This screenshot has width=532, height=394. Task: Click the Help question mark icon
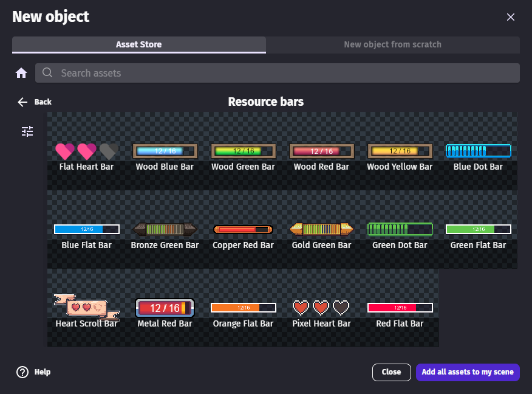pos(22,372)
